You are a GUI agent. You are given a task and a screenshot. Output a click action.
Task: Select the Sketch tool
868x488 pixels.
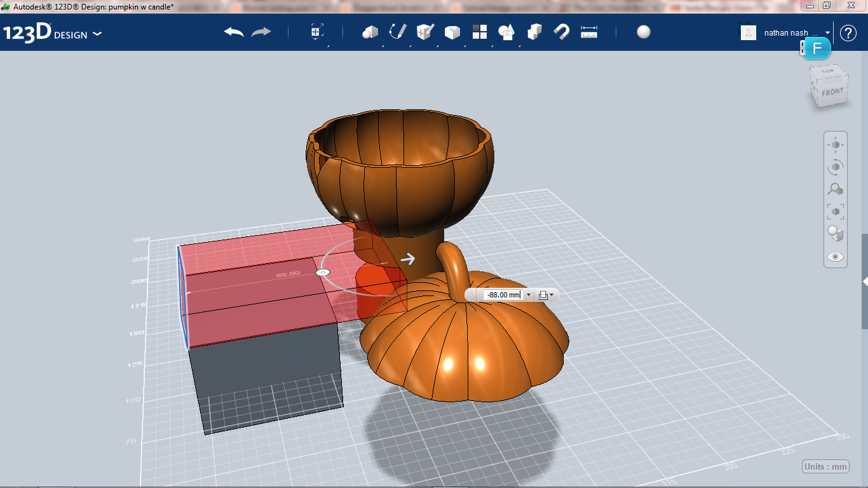[397, 32]
